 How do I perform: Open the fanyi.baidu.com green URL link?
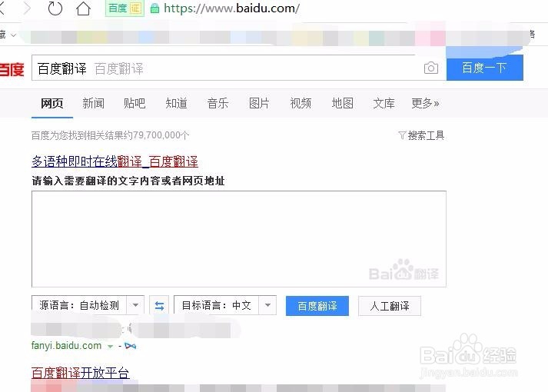tap(66, 346)
